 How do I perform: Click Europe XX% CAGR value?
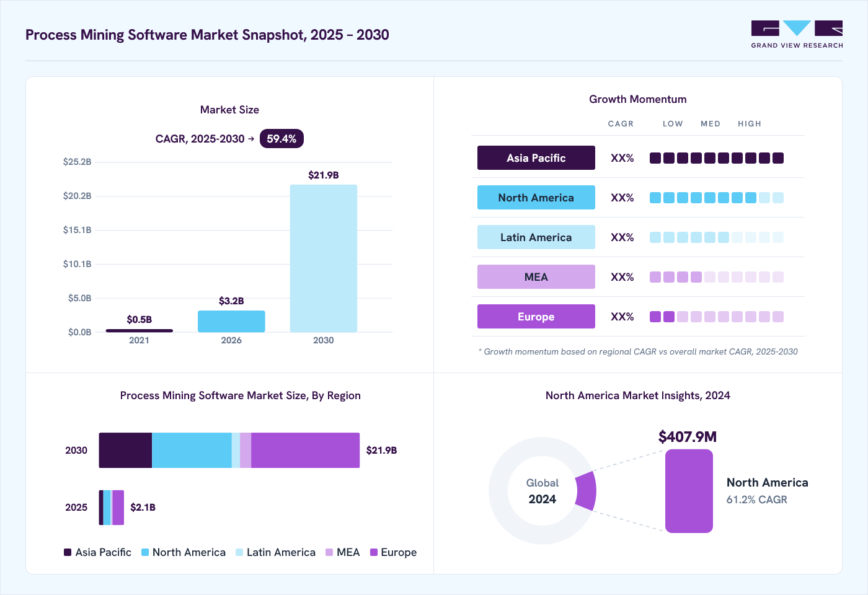click(622, 317)
